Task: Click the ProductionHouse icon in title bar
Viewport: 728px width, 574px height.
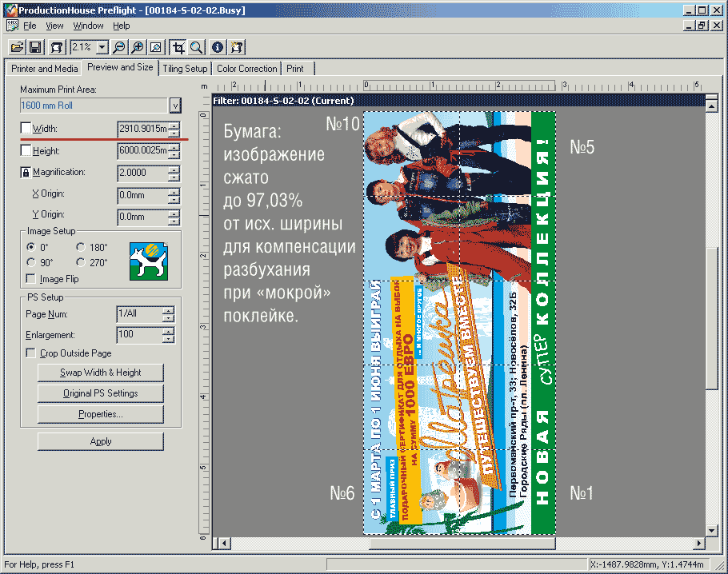Action: point(11,10)
